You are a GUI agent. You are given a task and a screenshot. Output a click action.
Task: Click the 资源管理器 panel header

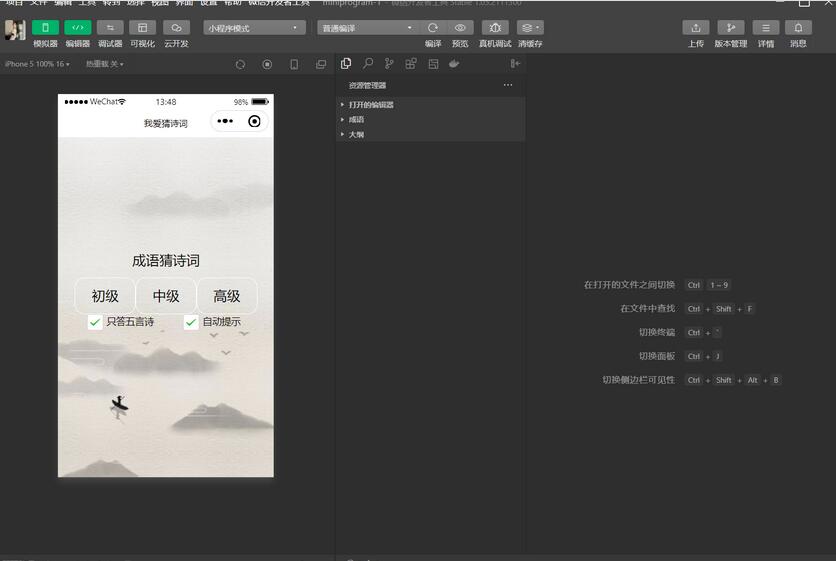coord(367,85)
